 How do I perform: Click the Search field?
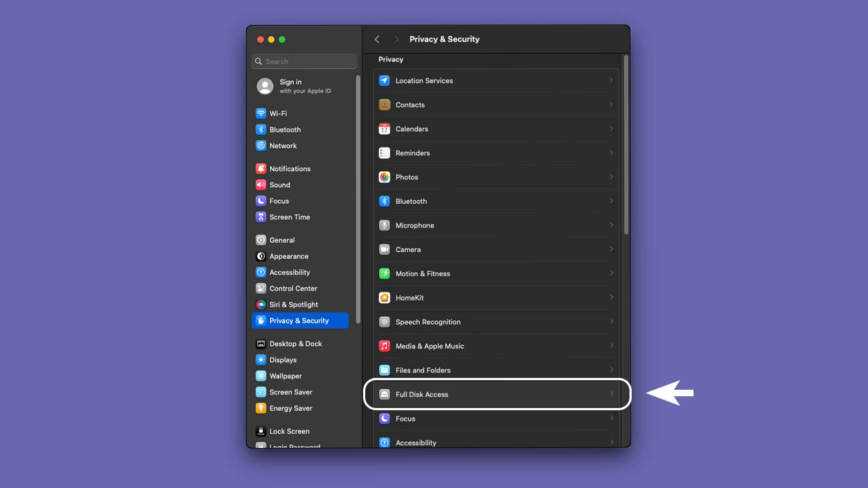(304, 61)
